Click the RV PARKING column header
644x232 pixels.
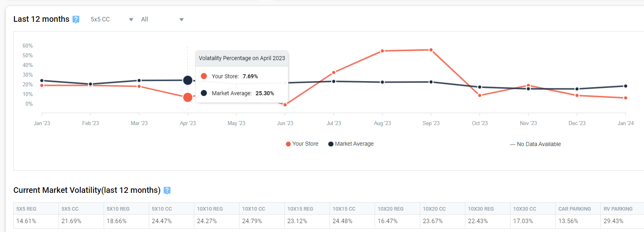pos(618,209)
